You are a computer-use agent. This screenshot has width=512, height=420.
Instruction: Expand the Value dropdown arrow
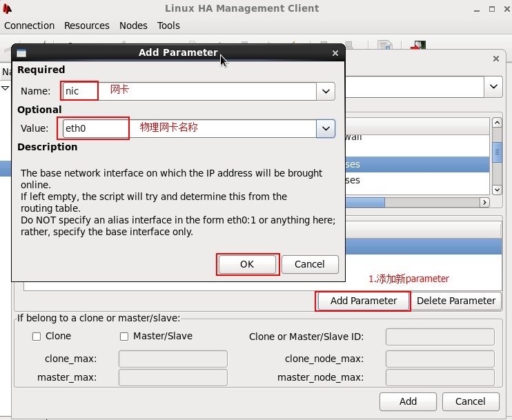(326, 128)
